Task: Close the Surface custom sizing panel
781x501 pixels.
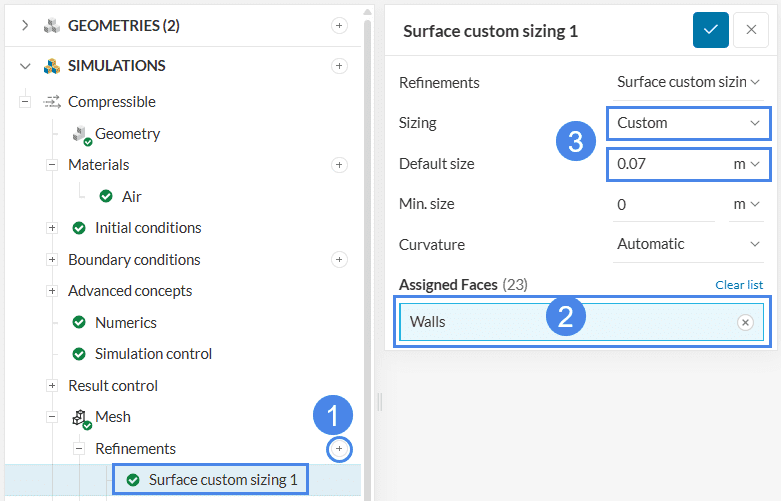Action: coord(750,31)
